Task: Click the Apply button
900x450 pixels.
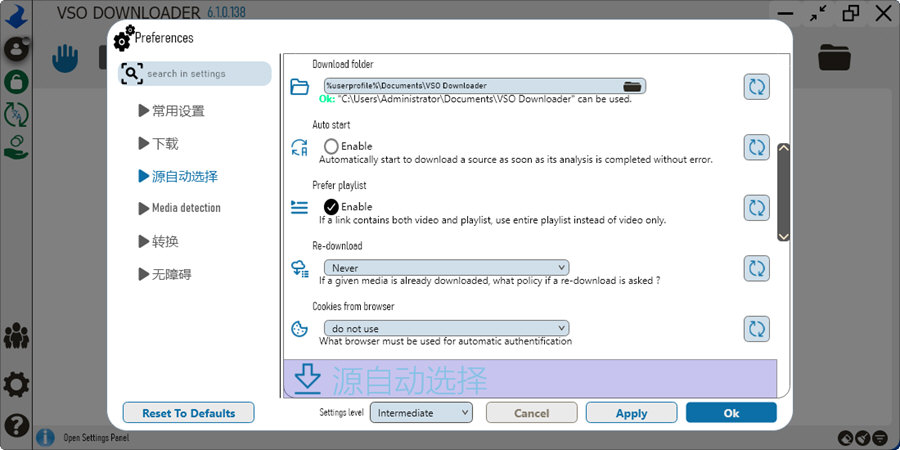Action: click(x=631, y=413)
